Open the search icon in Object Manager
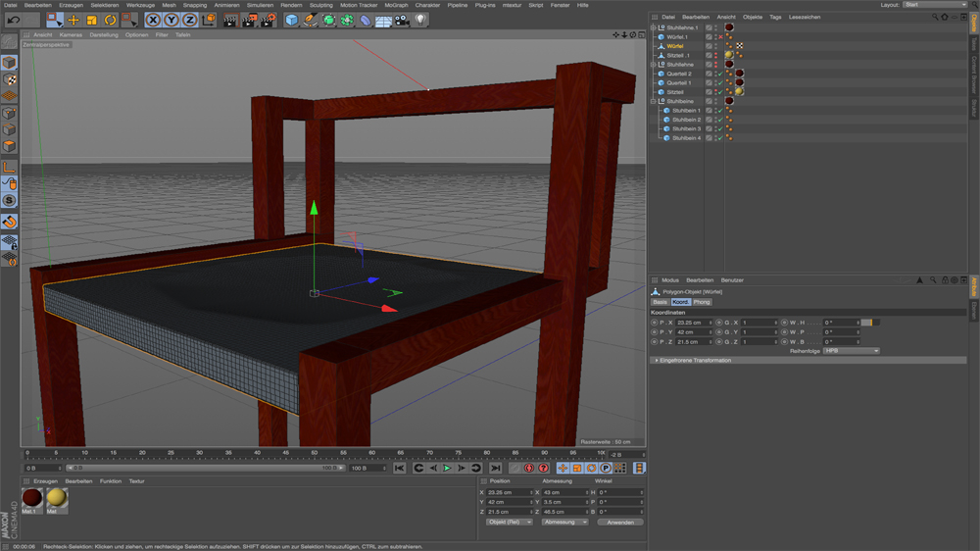 coord(934,17)
